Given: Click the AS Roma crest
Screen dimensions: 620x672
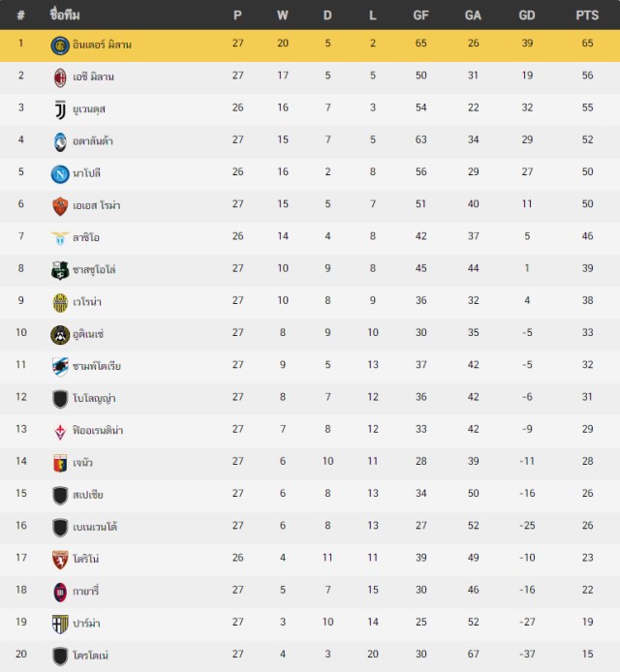Looking at the screenshot, I should click(x=60, y=206).
